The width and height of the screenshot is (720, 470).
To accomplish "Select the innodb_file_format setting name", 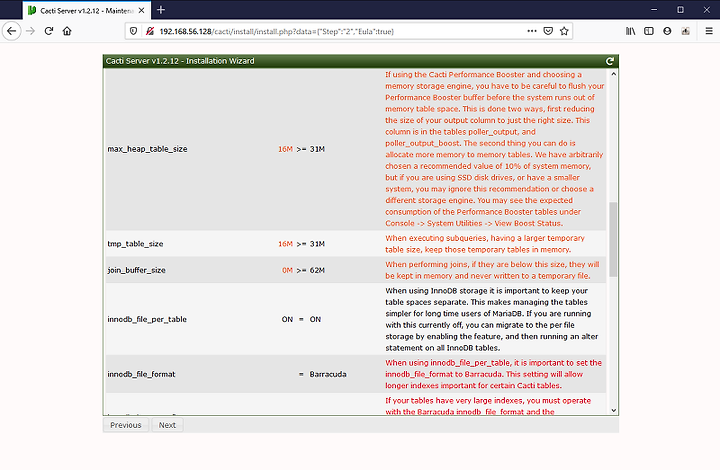I will pyautogui.click(x=141, y=375).
